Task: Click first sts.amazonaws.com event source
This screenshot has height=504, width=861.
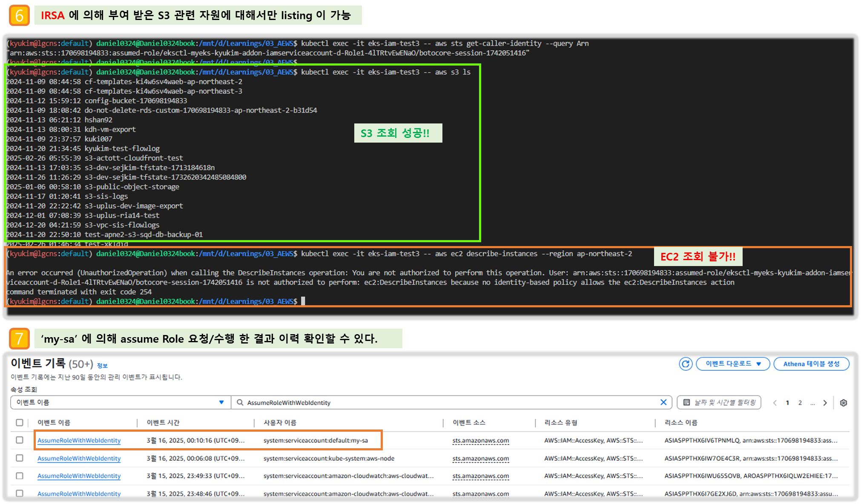Action: pyautogui.click(x=480, y=440)
